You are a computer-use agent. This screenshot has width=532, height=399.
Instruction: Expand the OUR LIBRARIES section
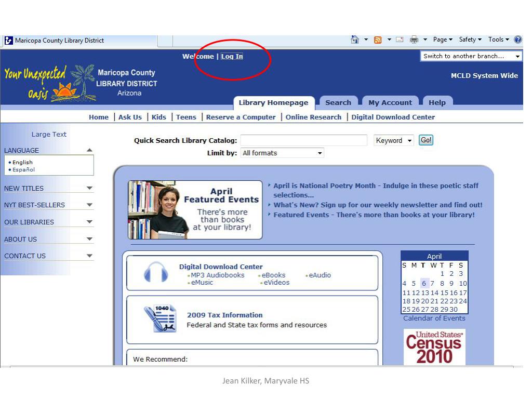click(x=89, y=222)
